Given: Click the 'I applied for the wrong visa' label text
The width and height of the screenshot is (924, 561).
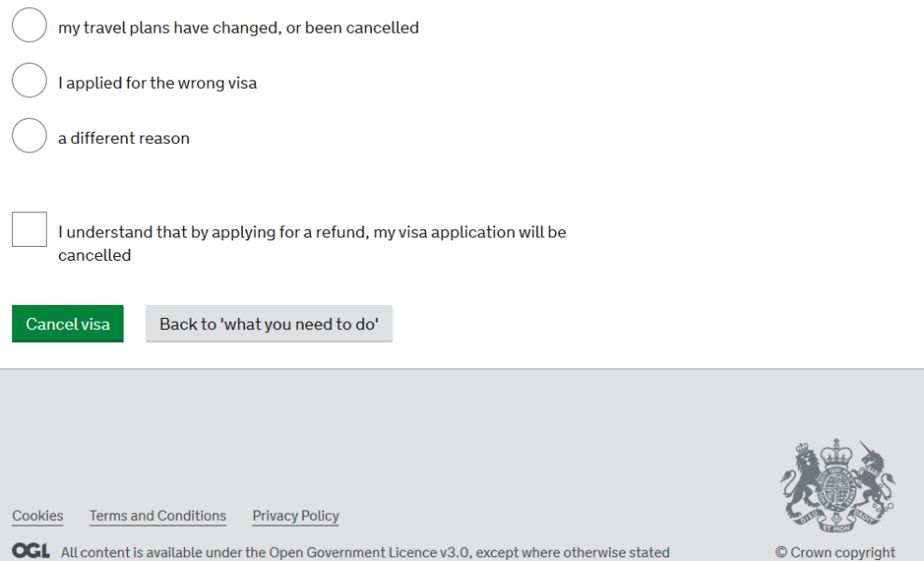Looking at the screenshot, I should (x=157, y=82).
